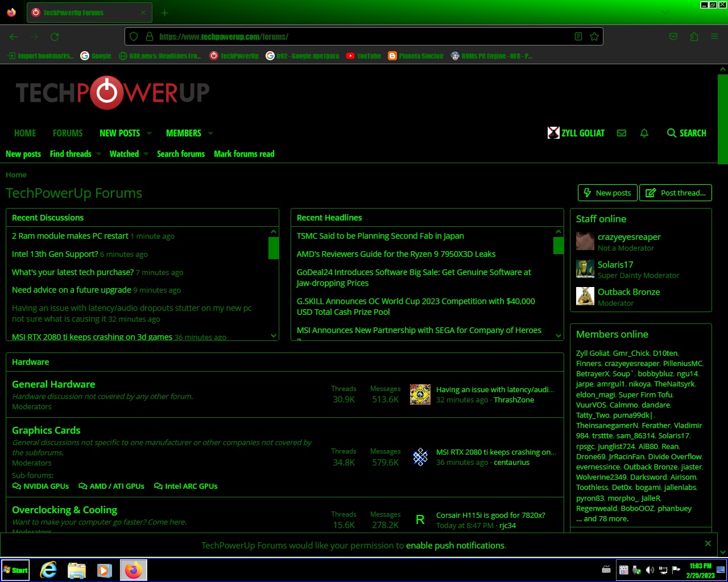The width and height of the screenshot is (728, 582).
Task: Open Internet Explorer from the taskbar
Action: pyautogui.click(x=48, y=569)
